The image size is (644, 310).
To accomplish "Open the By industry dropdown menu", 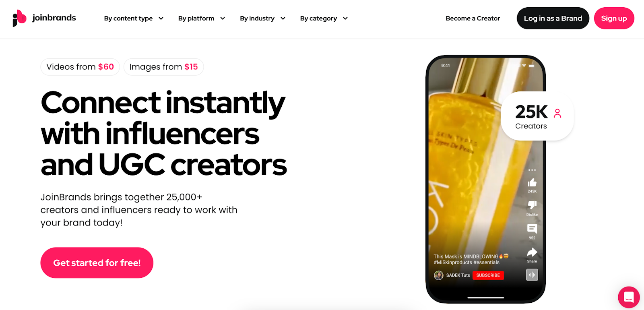I will [x=263, y=19].
